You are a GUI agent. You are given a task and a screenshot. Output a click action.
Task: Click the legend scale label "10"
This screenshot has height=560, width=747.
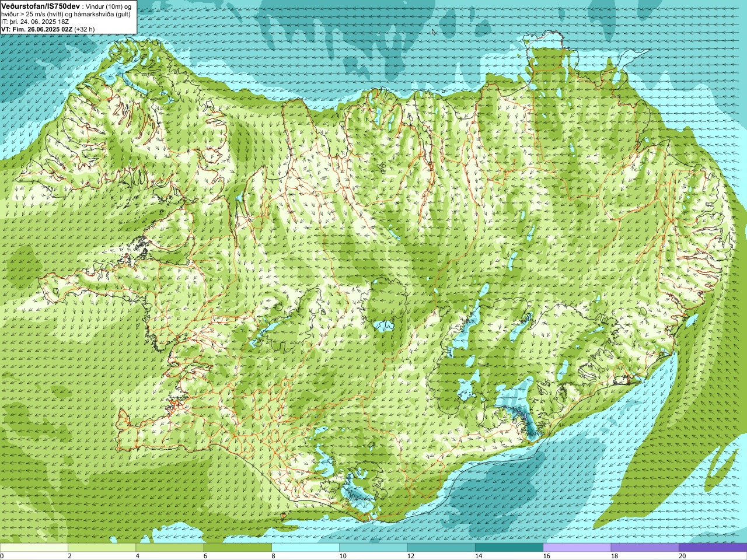[x=343, y=556]
